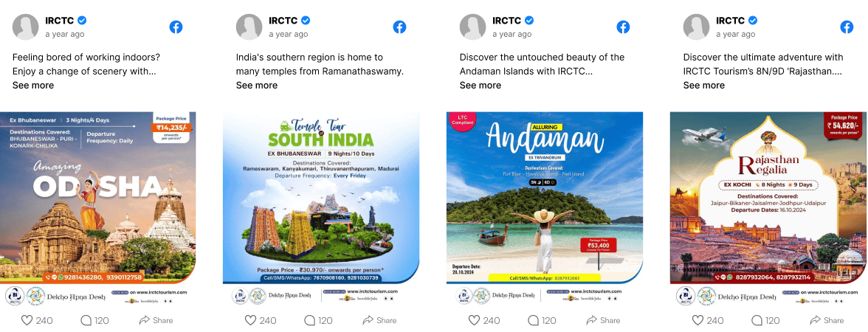Share the Andaman Islands post

point(603,320)
